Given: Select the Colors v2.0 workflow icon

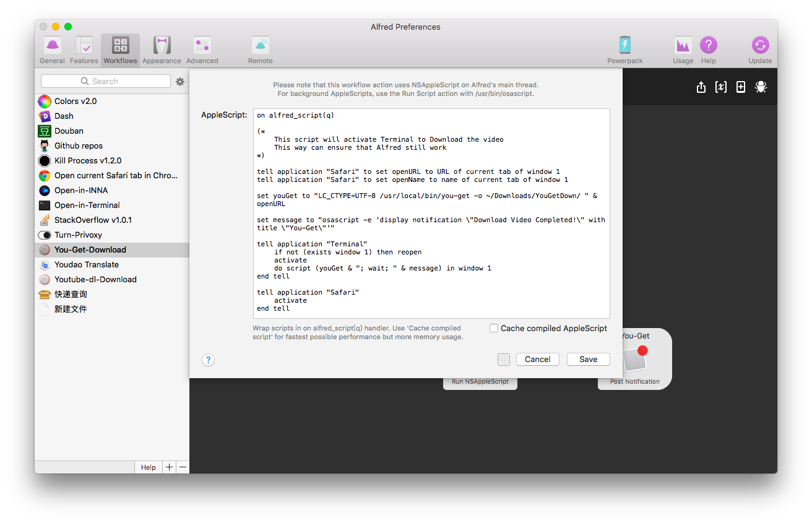Looking at the screenshot, I should pos(45,102).
